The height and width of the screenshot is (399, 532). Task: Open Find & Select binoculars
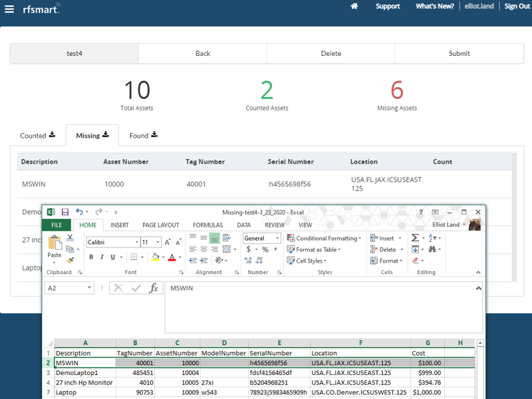432,249
